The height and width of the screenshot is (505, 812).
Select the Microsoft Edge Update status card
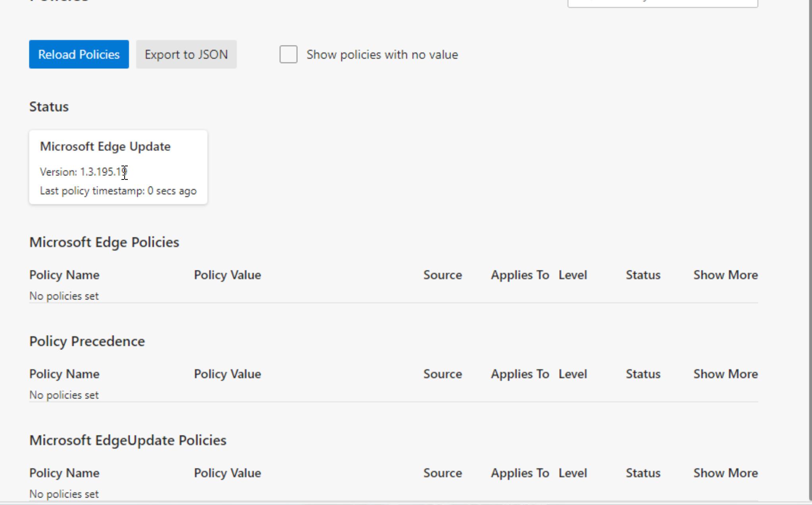point(118,167)
